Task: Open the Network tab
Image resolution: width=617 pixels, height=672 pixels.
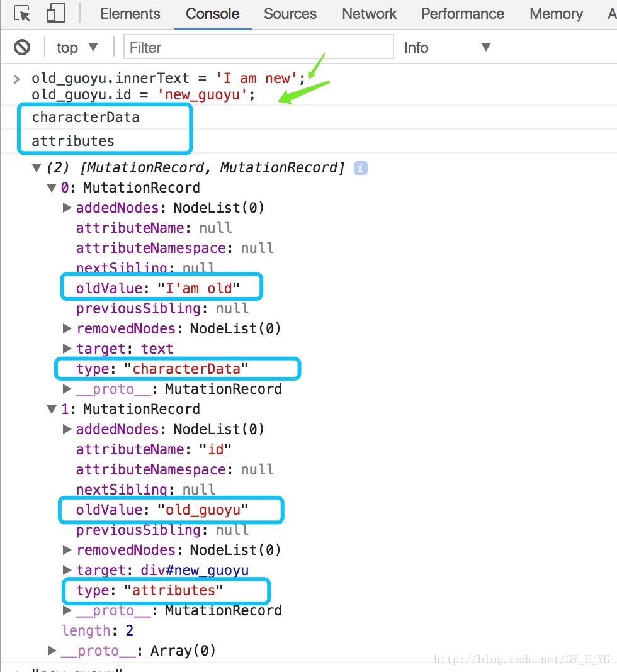Action: pos(369,14)
